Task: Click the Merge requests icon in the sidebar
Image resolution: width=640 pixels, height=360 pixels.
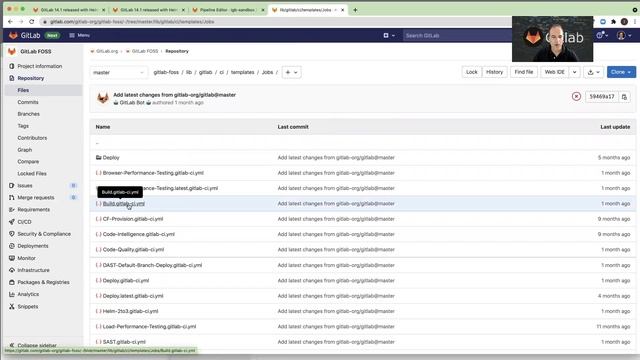Action: (x=11, y=198)
